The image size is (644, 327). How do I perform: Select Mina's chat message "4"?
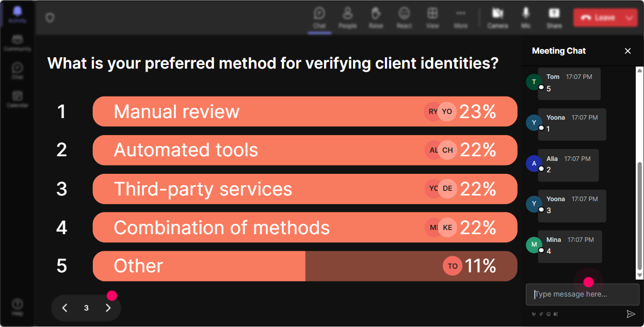click(570, 247)
